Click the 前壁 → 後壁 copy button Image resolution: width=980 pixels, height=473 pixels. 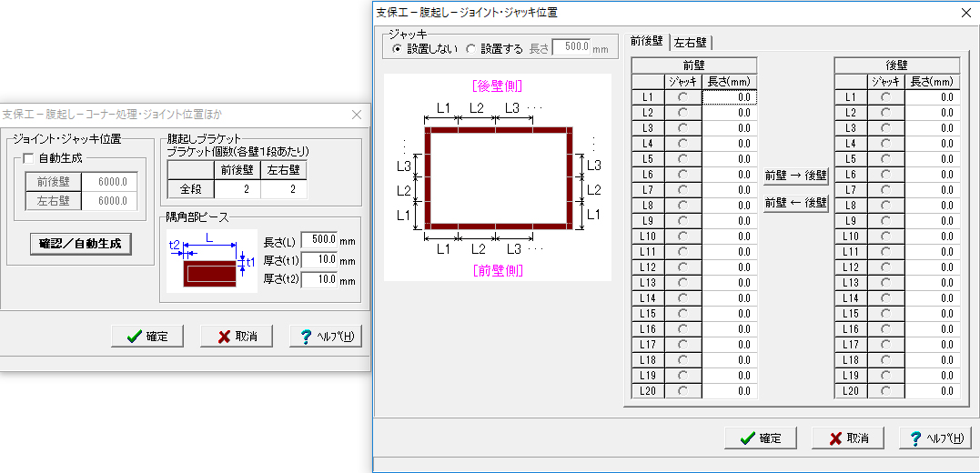coord(795,176)
